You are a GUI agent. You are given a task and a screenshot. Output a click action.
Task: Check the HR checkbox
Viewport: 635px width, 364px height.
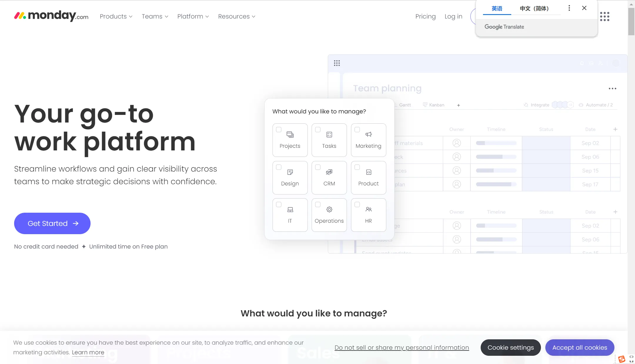(x=357, y=204)
